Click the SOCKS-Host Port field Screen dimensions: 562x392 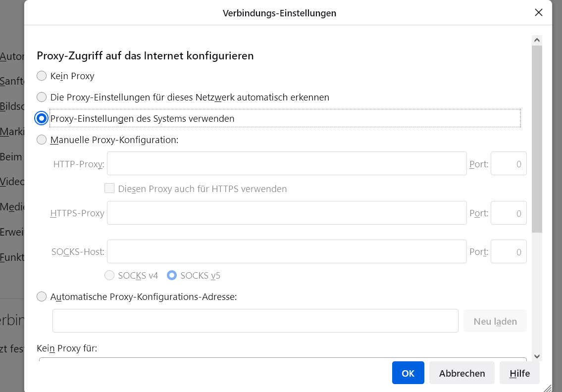tap(509, 252)
